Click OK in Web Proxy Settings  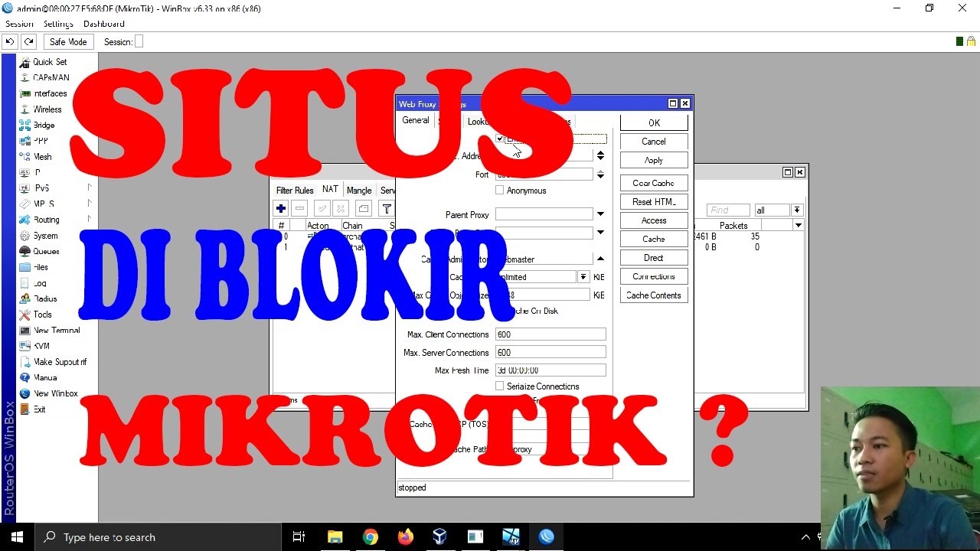(x=654, y=122)
